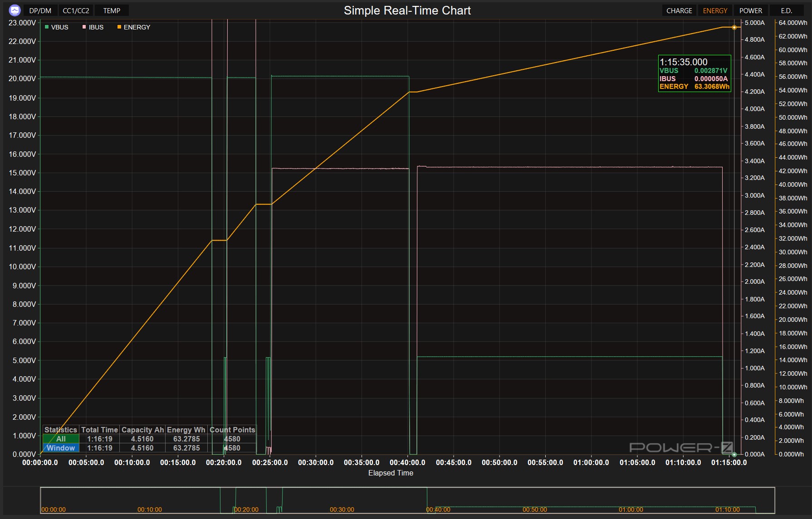The image size is (812, 519).
Task: Click the orange energy cursor marker
Action: [734, 28]
